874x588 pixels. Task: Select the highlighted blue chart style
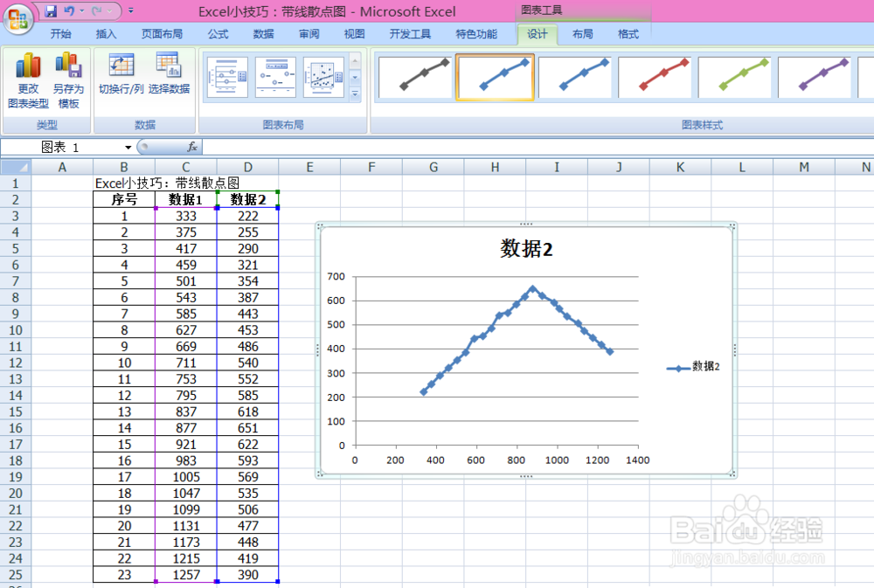tap(495, 77)
